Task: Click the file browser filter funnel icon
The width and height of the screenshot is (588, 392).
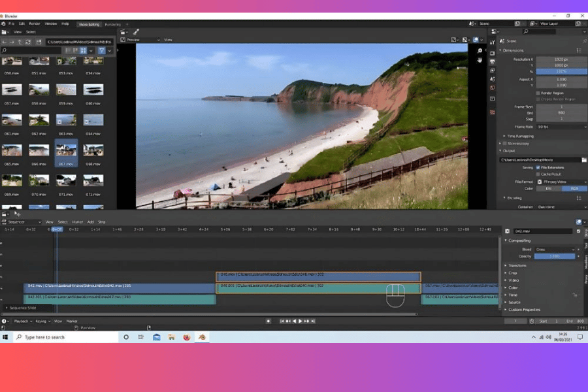Action: (x=102, y=50)
